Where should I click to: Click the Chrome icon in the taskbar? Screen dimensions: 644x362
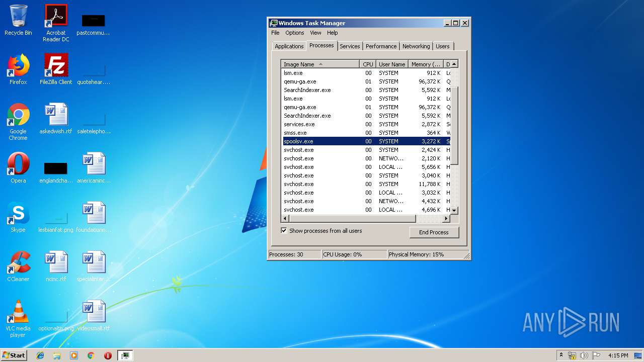coord(91,355)
